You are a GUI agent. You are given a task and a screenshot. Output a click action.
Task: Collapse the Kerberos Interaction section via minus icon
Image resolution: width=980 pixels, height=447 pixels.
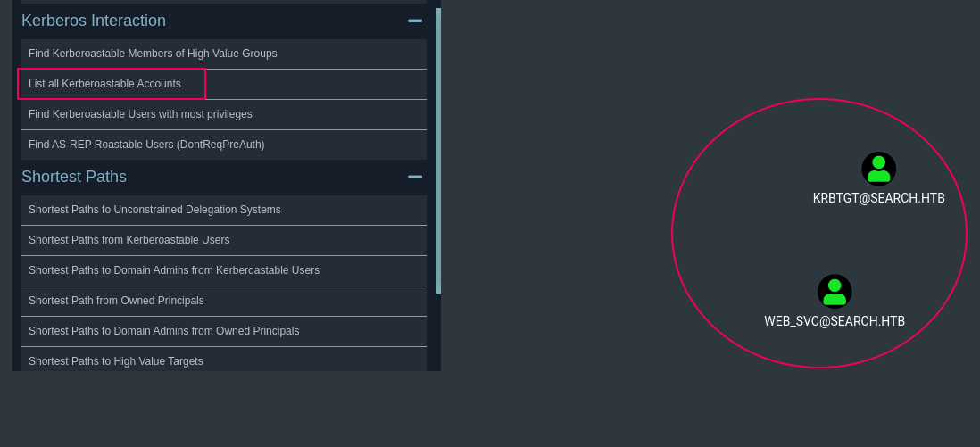point(415,21)
